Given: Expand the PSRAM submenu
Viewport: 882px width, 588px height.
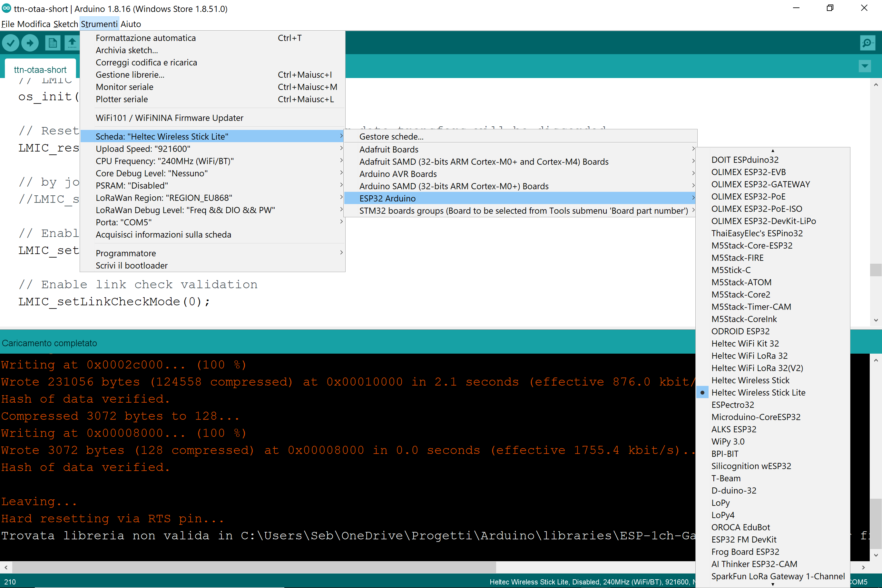Looking at the screenshot, I should 212,186.
